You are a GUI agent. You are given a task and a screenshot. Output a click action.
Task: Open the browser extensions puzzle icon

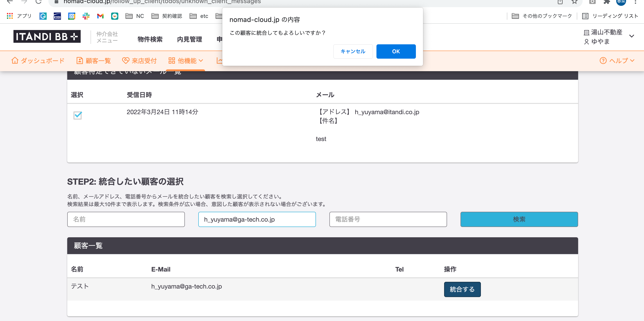(607, 2)
